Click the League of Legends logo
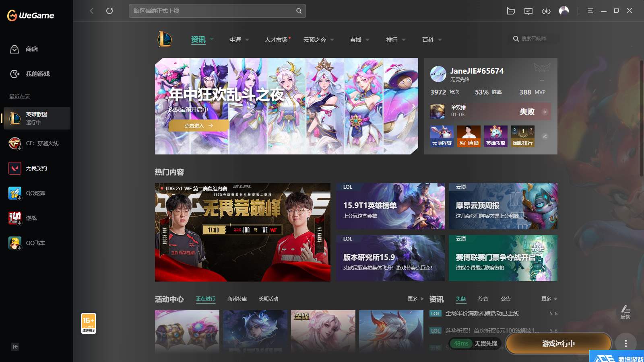Image resolution: width=644 pixels, height=362 pixels. (x=165, y=39)
